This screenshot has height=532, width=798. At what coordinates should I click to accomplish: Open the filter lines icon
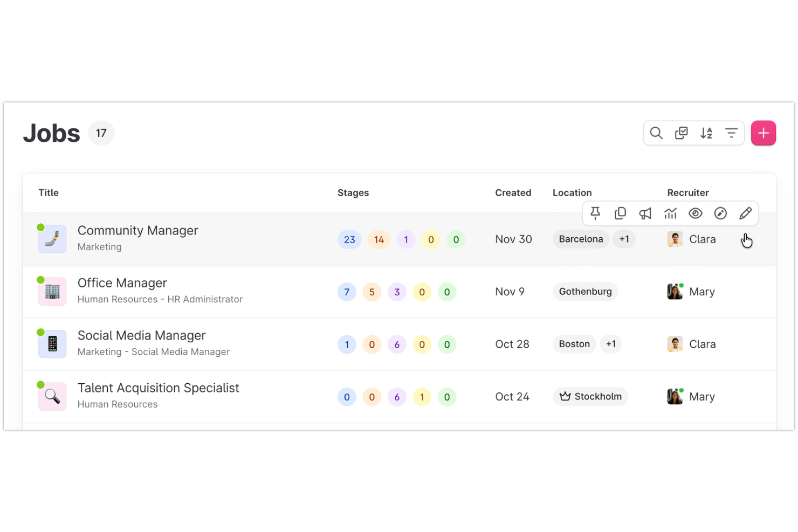(731, 133)
